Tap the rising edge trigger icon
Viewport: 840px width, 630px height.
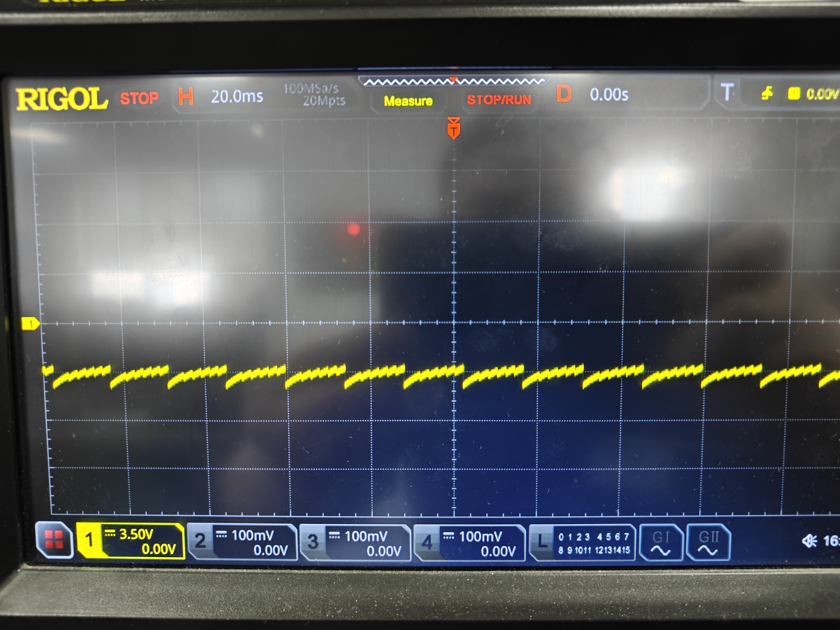(x=767, y=93)
